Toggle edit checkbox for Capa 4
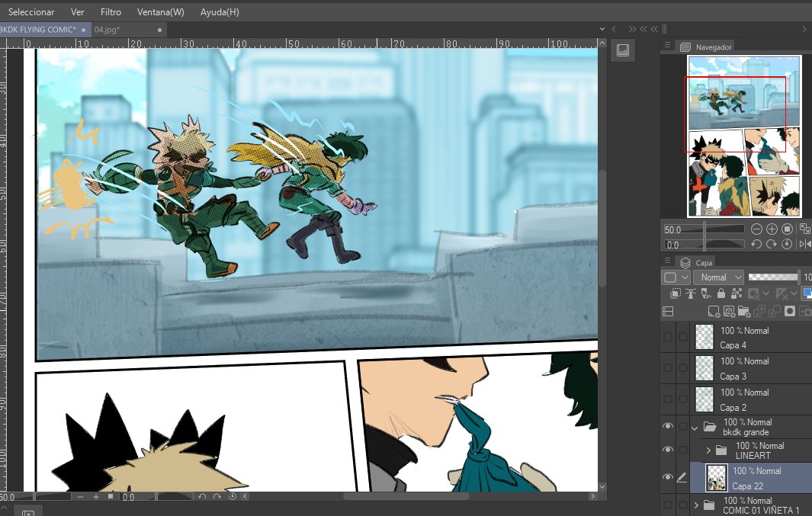Screen dimensions: 812x516 click(683, 337)
